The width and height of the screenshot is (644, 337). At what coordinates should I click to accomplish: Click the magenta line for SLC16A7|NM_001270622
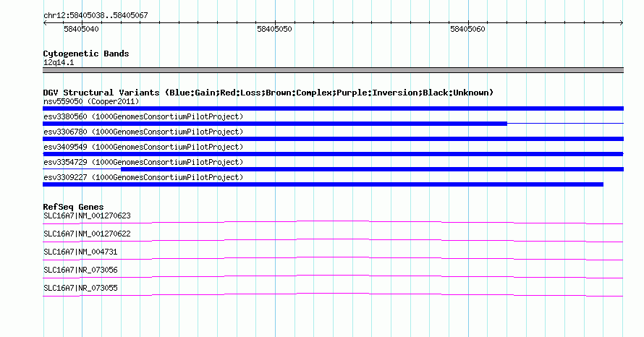click(333, 241)
